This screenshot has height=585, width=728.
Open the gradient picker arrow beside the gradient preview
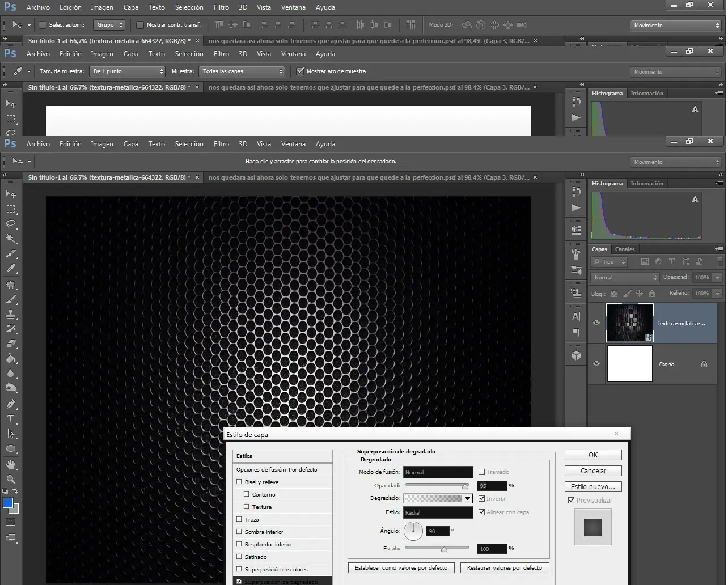pyautogui.click(x=468, y=499)
